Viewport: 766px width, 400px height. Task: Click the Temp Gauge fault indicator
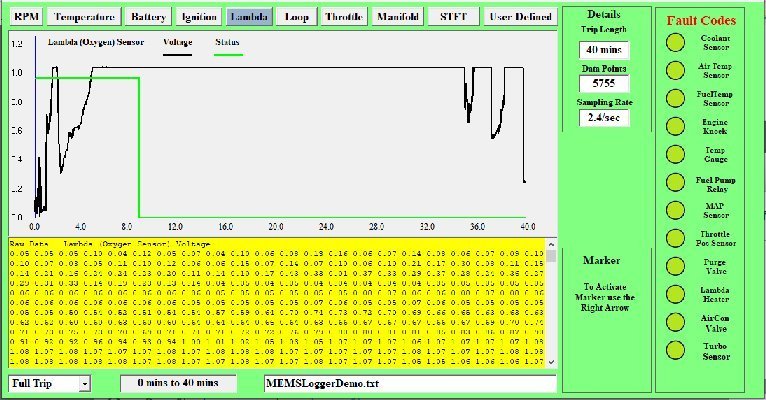click(676, 154)
